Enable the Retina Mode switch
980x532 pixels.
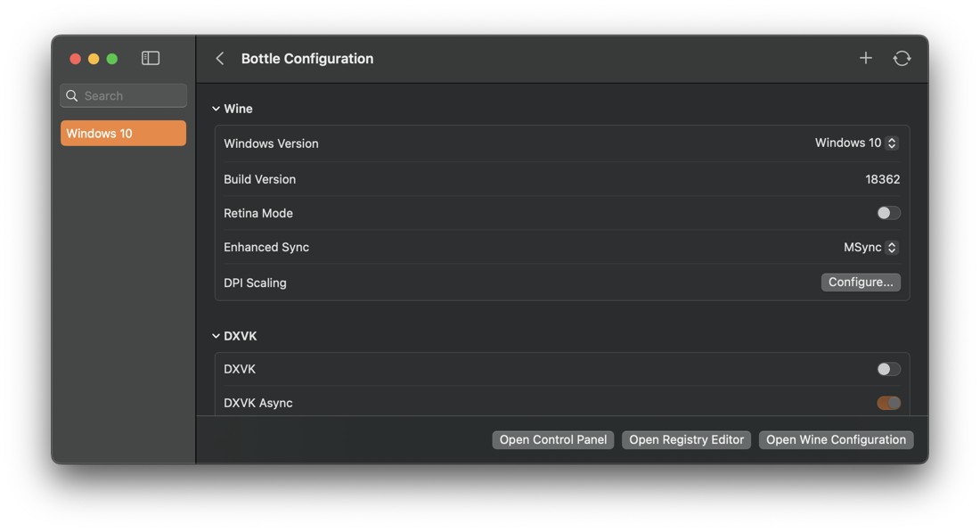(x=888, y=213)
